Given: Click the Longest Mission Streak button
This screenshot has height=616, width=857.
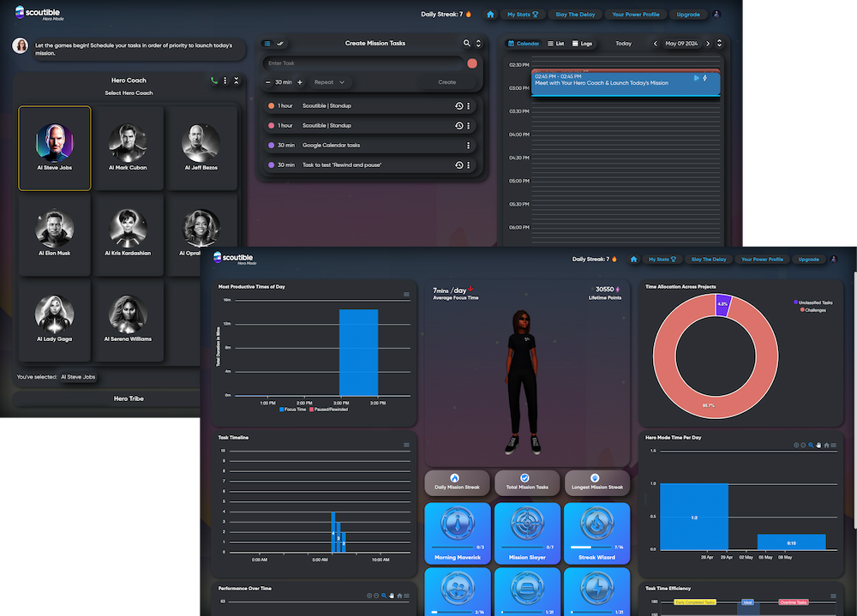Looking at the screenshot, I should [596, 482].
